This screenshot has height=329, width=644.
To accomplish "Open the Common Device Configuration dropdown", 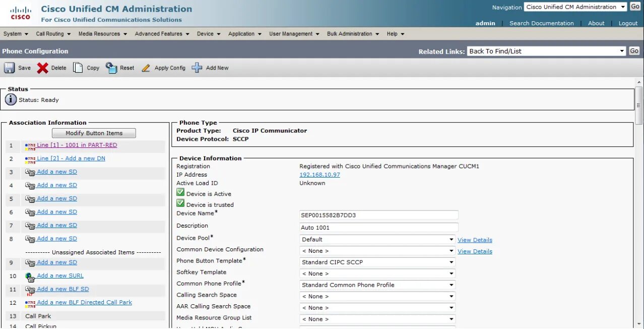I will tap(377, 251).
